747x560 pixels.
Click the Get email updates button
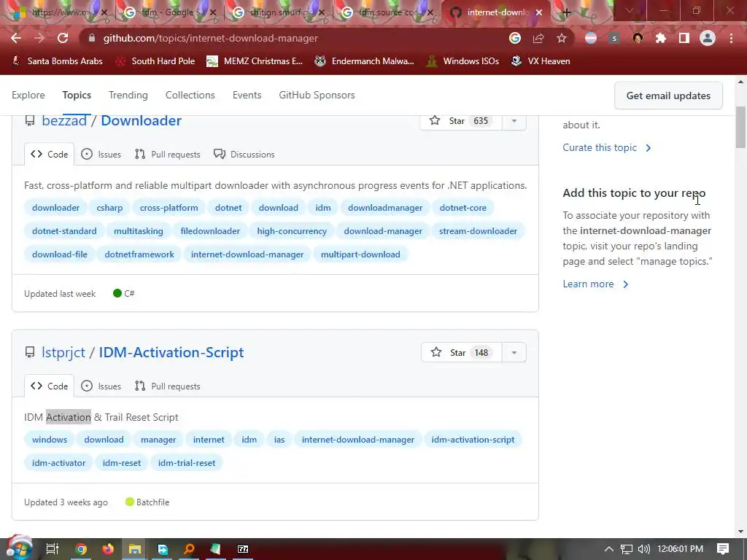668,96
